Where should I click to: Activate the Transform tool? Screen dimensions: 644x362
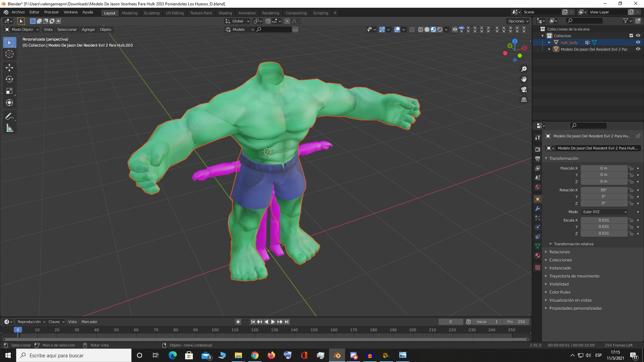[x=9, y=103]
